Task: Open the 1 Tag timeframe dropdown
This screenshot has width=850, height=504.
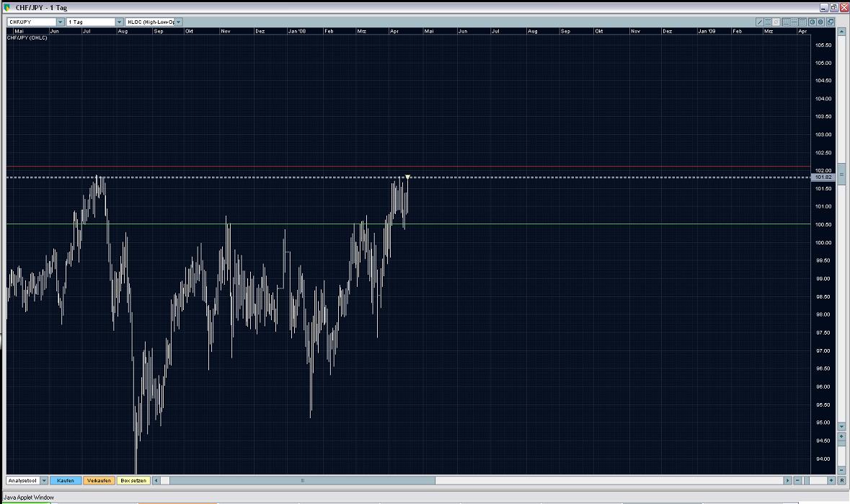Action: pyautogui.click(x=119, y=22)
